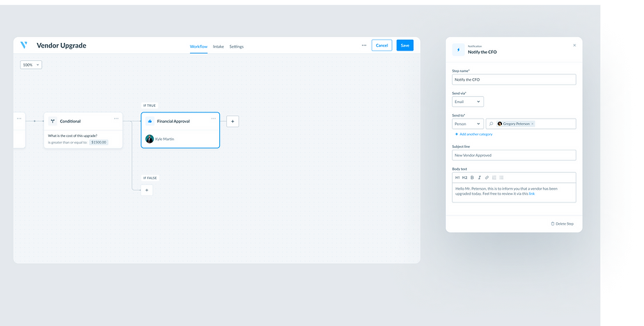Click the search icon in Send to field
The height and width of the screenshot is (326, 644).
(491, 124)
